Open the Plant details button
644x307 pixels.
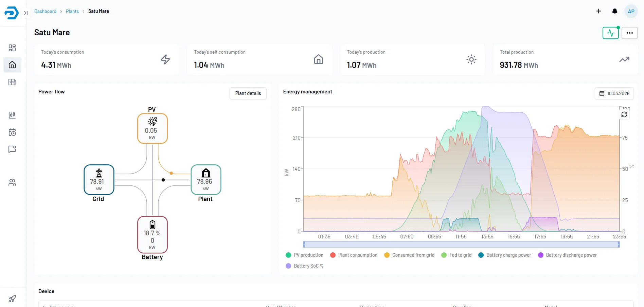tap(248, 93)
